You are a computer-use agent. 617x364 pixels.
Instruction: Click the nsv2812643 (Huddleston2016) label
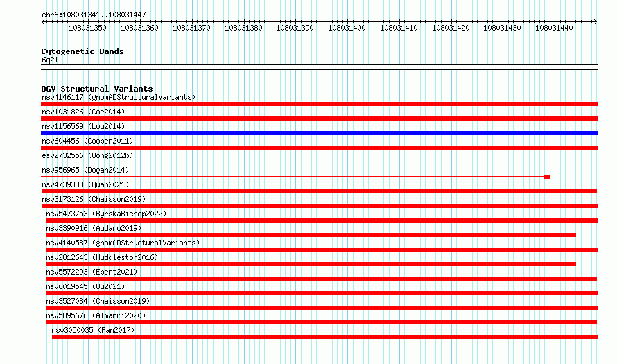coord(102,257)
